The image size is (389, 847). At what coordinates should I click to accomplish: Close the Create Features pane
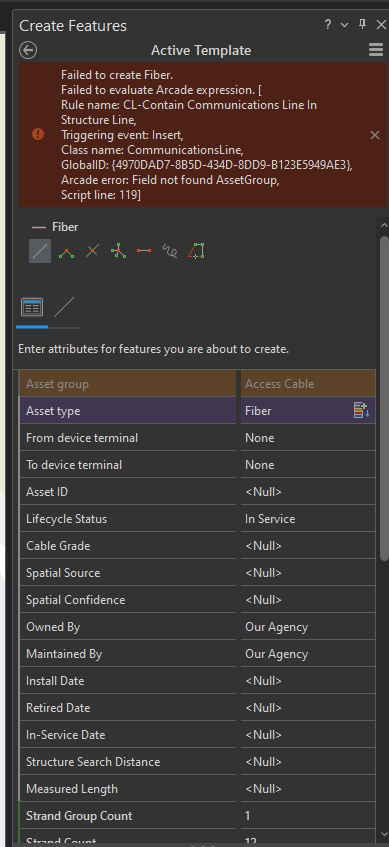pos(380,25)
